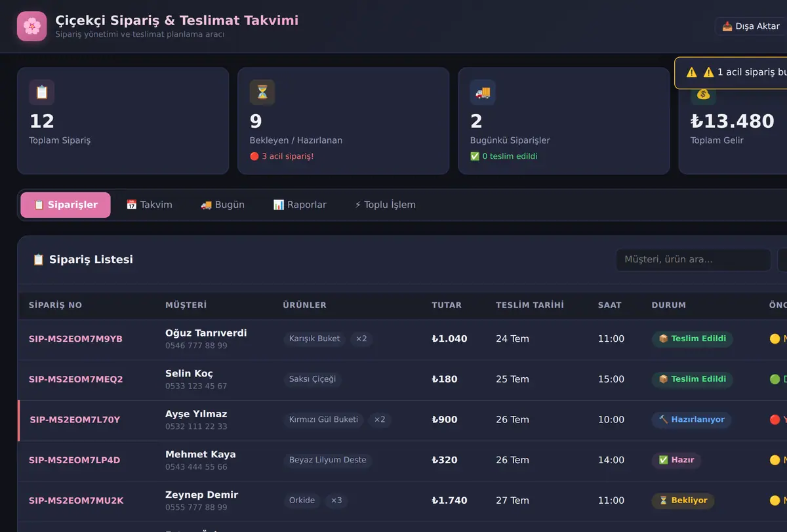787x532 pixels.
Task: Select customer name Zeynep Demir
Action: coord(201,495)
